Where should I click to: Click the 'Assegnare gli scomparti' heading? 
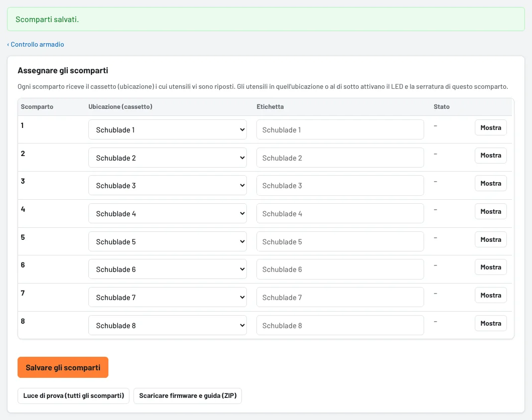pos(63,71)
